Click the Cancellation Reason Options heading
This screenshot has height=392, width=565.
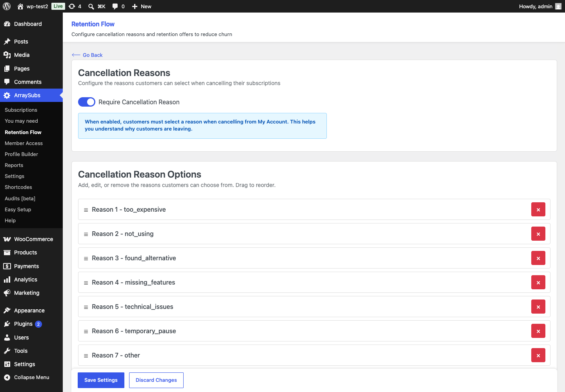pos(140,174)
